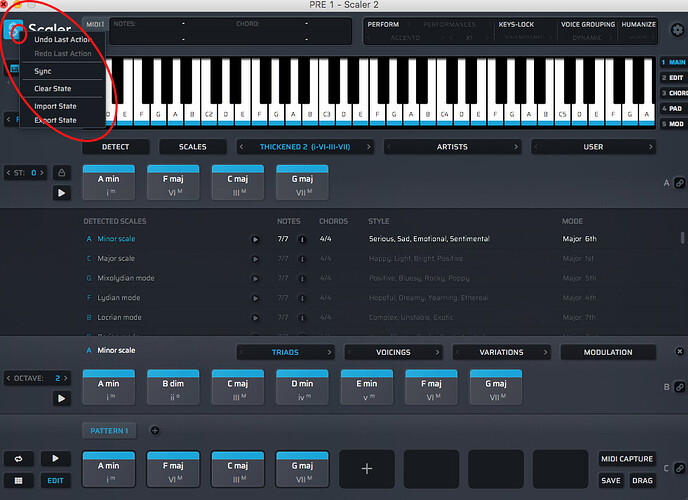Play Pattern 1 progression

[x=55, y=459]
